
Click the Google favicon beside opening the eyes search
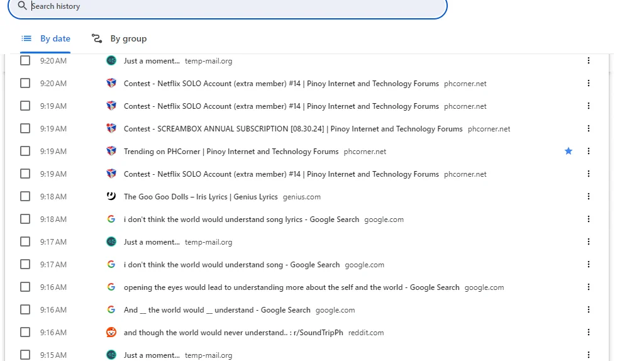111,287
